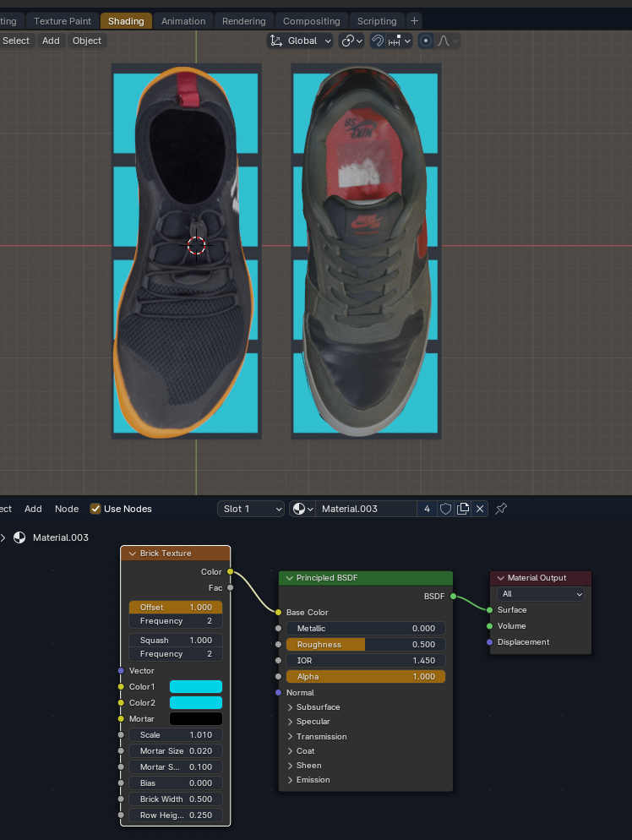Open the Texture Paint workspace tab
The image size is (632, 840).
pos(63,21)
